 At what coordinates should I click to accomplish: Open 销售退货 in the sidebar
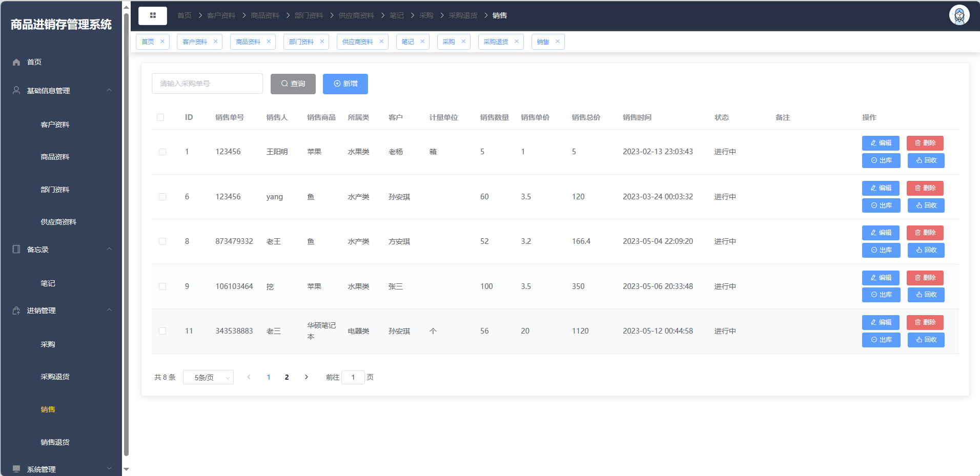click(x=55, y=442)
